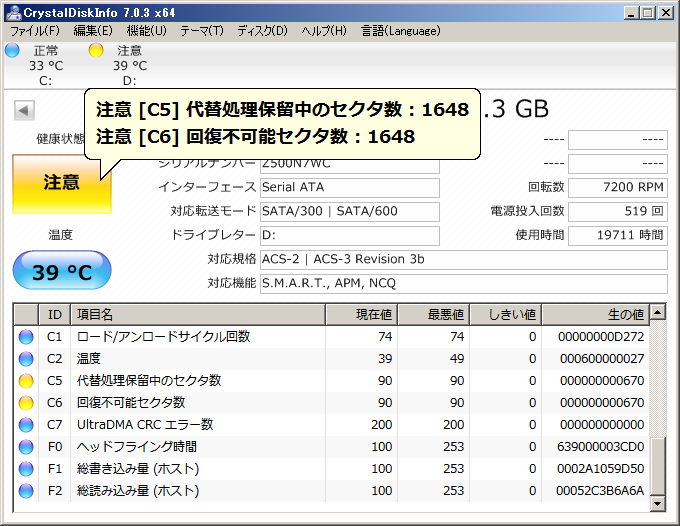Click raw value 00000000D272
The height and width of the screenshot is (526, 680).
click(601, 337)
